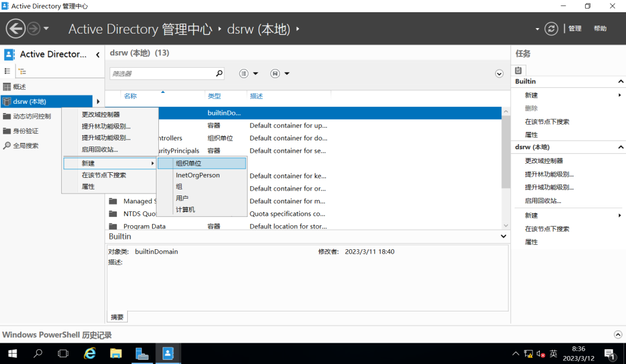626x364 pixels.
Task: Switch navigation pane to list view
Action: coord(7,71)
